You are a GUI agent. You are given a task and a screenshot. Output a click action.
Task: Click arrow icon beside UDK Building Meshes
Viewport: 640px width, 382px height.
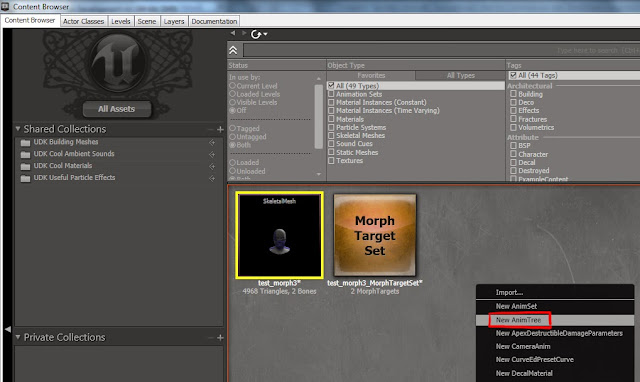[x=212, y=142]
